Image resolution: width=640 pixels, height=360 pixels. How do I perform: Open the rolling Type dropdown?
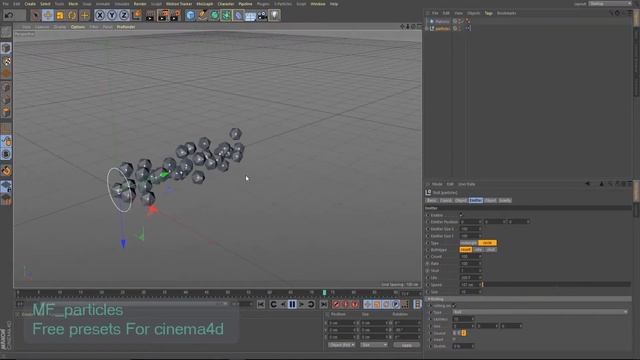pyautogui.click(x=540, y=312)
